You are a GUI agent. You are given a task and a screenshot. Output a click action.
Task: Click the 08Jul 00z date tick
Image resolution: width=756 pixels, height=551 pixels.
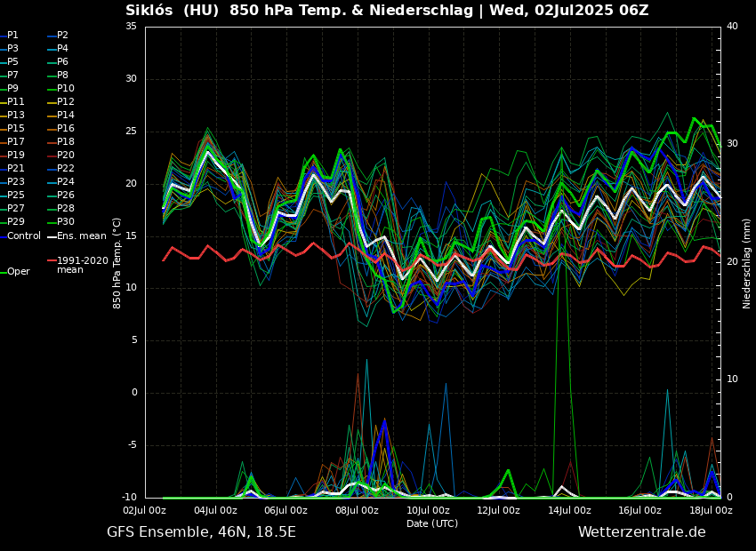pos(358,510)
